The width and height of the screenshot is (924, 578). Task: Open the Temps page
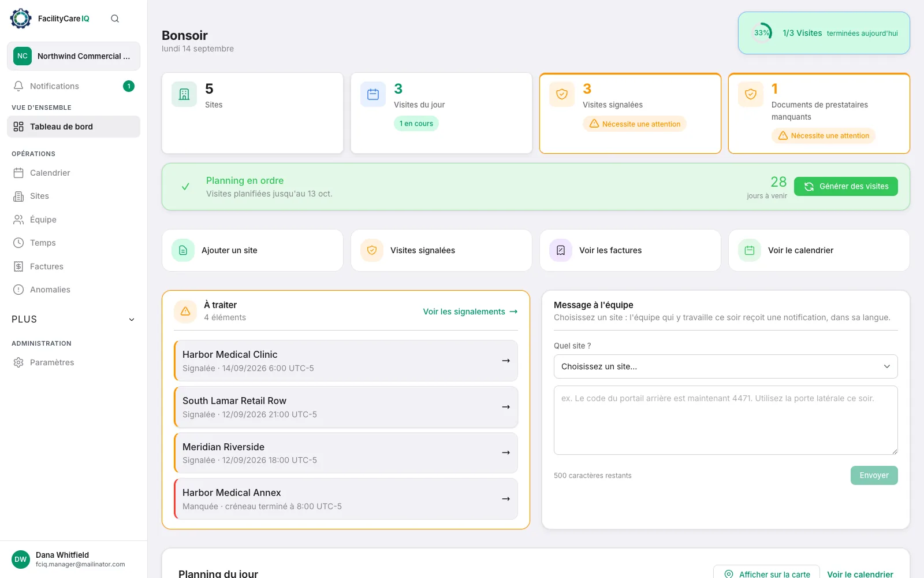(74, 243)
